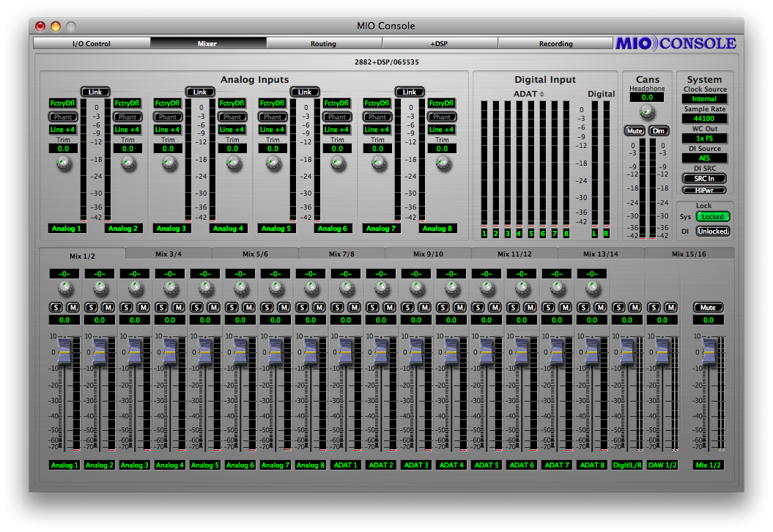The height and width of the screenshot is (532, 773).
Task: Mute the Cans headphone output
Action: click(635, 130)
